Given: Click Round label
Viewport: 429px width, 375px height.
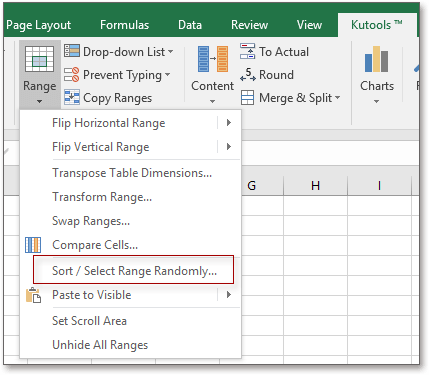Looking at the screenshot, I should click(276, 75).
